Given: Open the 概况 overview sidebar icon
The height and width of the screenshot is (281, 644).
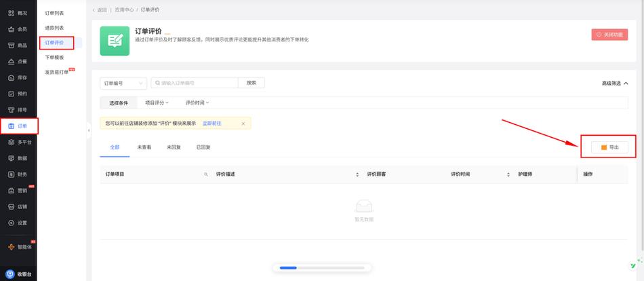Looking at the screenshot, I should pyautogui.click(x=12, y=13).
